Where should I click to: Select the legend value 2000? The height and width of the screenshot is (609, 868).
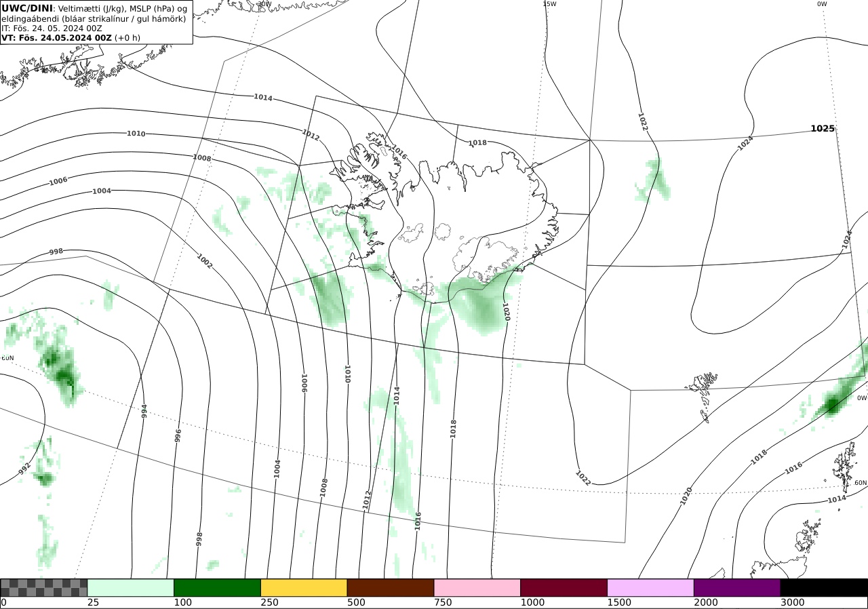pyautogui.click(x=705, y=602)
